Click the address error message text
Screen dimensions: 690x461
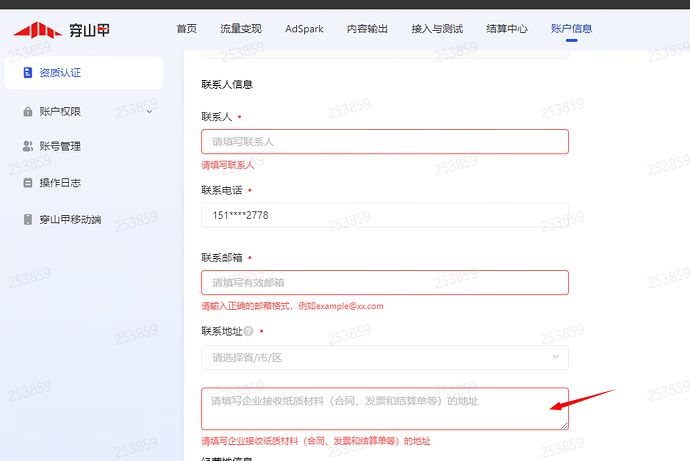316,441
